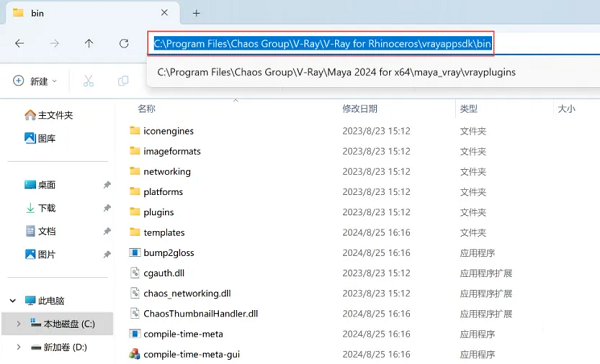The height and width of the screenshot is (364, 600).
Task: Unpin 桌面 using its pin icon
Action: click(x=107, y=185)
